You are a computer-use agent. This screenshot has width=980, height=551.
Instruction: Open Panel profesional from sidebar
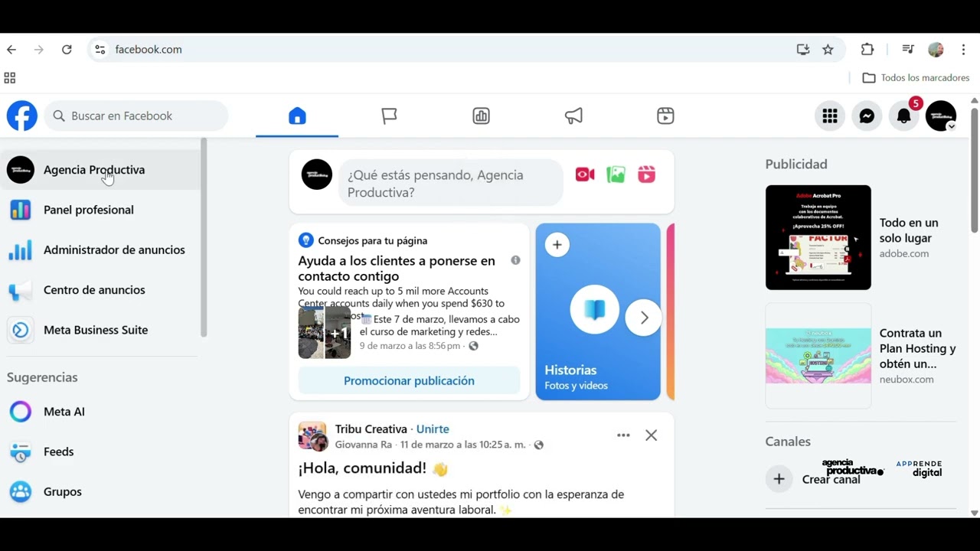(x=100, y=210)
